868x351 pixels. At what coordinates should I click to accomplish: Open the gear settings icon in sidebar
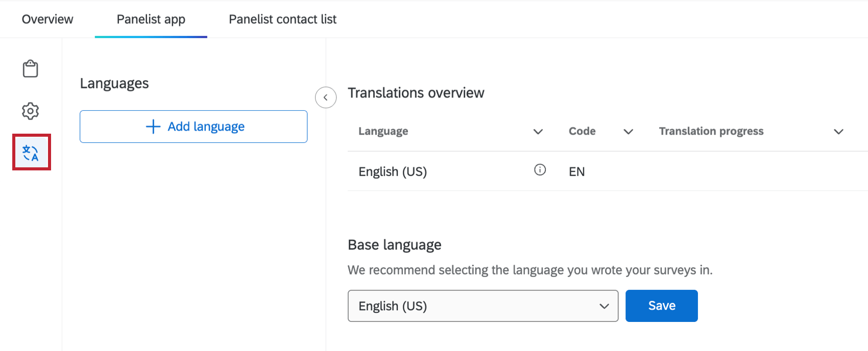pos(30,111)
